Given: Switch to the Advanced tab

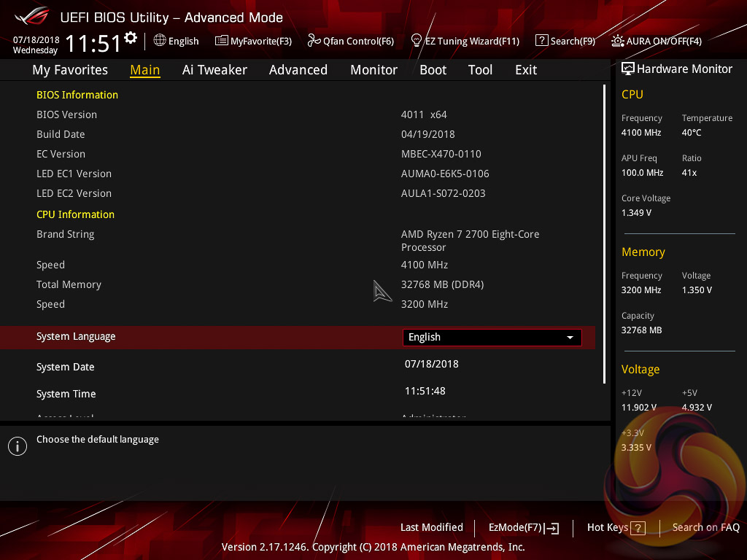Looking at the screenshot, I should point(298,70).
